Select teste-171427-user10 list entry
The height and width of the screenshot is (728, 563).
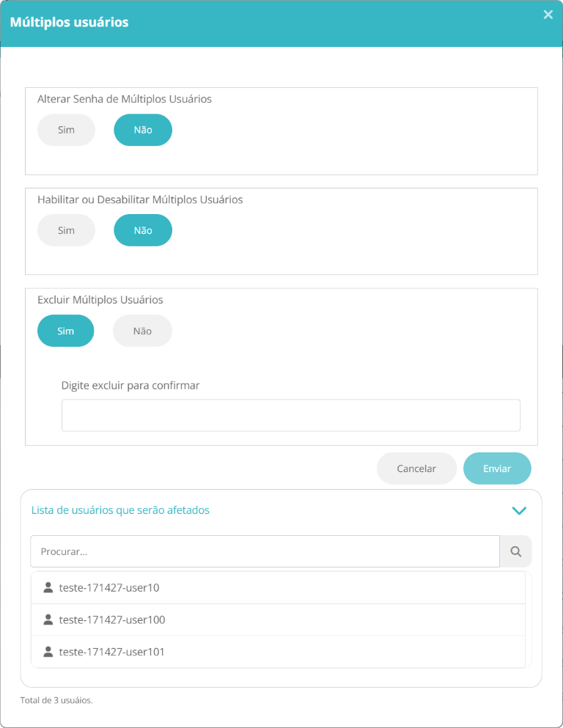coord(278,588)
